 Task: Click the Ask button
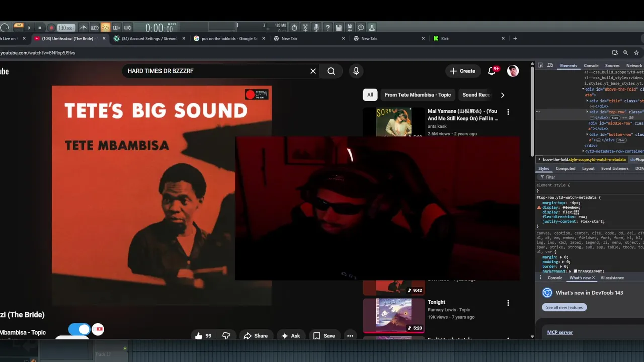[291, 336]
